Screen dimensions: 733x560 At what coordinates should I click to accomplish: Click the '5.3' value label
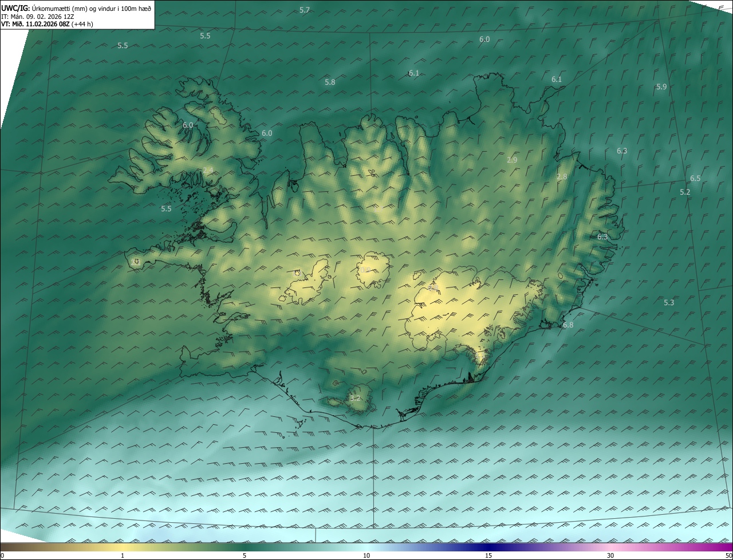(669, 303)
